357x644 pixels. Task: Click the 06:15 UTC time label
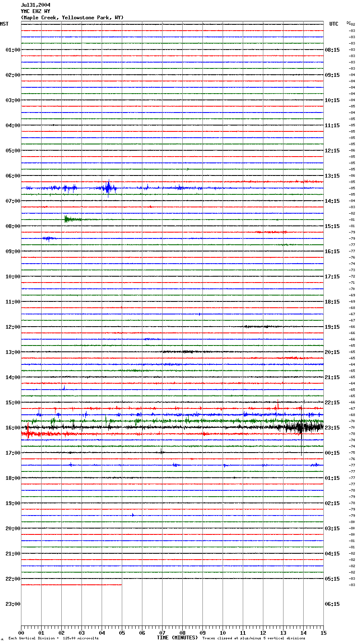[332, 604]
